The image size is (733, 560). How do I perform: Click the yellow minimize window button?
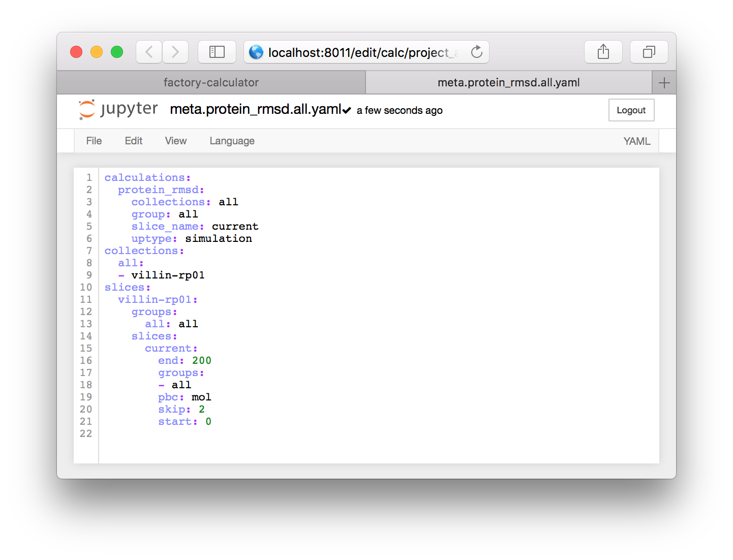point(97,52)
